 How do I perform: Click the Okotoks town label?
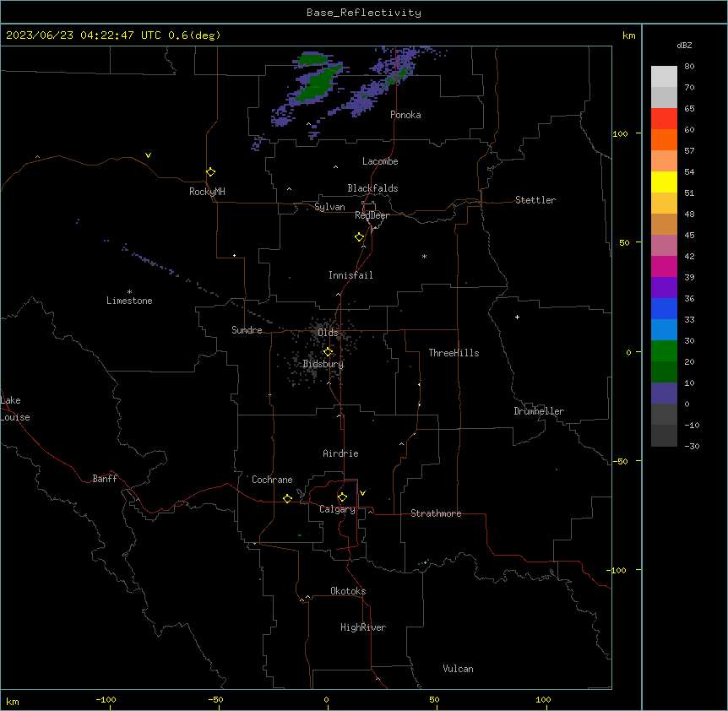[x=348, y=591]
